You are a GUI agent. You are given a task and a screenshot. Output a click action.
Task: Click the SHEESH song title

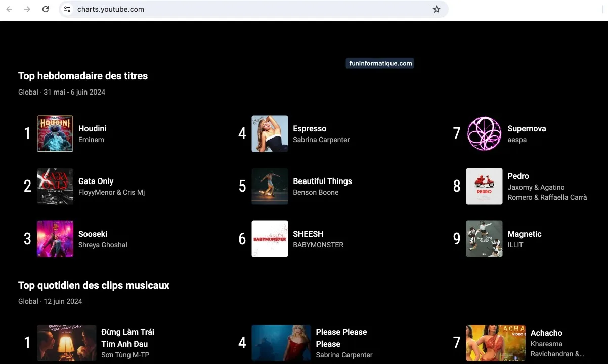click(x=308, y=234)
